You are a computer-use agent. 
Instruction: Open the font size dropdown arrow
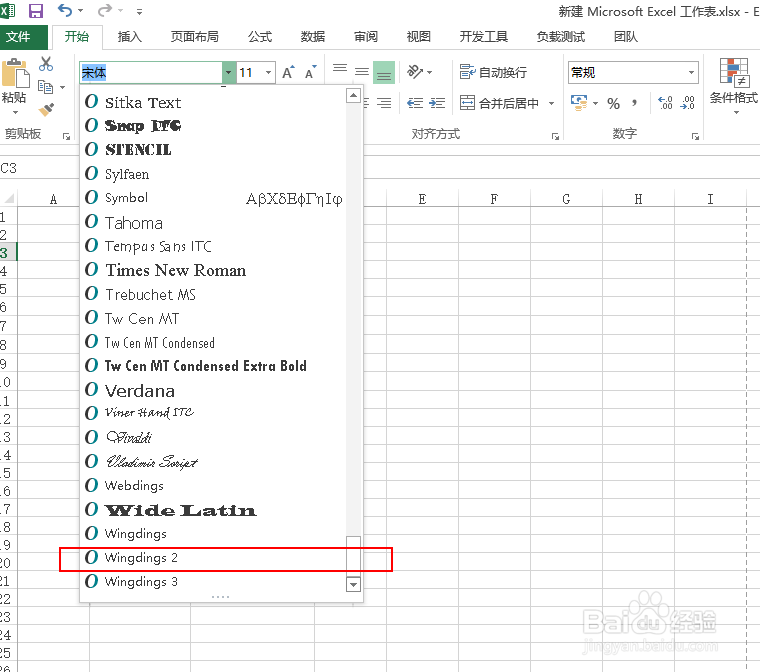click(x=268, y=73)
